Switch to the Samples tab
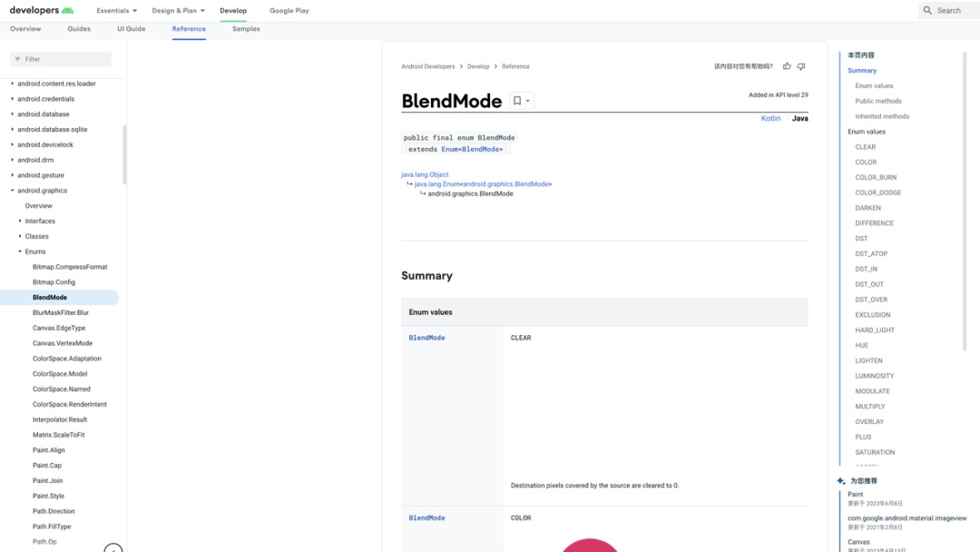 click(246, 29)
